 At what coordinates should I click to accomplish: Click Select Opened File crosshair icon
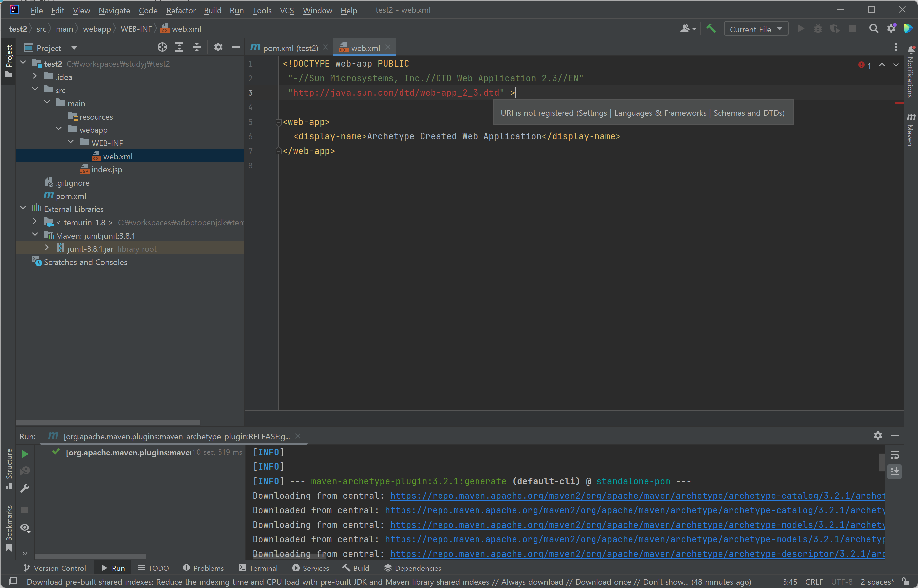tap(162, 47)
